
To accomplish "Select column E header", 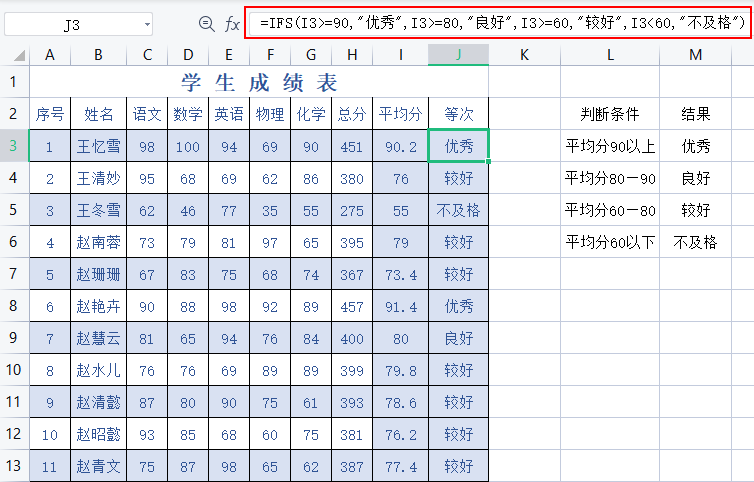I will tap(229, 55).
